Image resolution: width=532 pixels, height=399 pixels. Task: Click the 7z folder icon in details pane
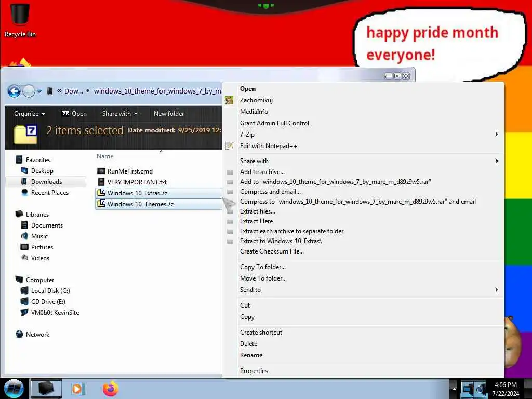tap(25, 135)
